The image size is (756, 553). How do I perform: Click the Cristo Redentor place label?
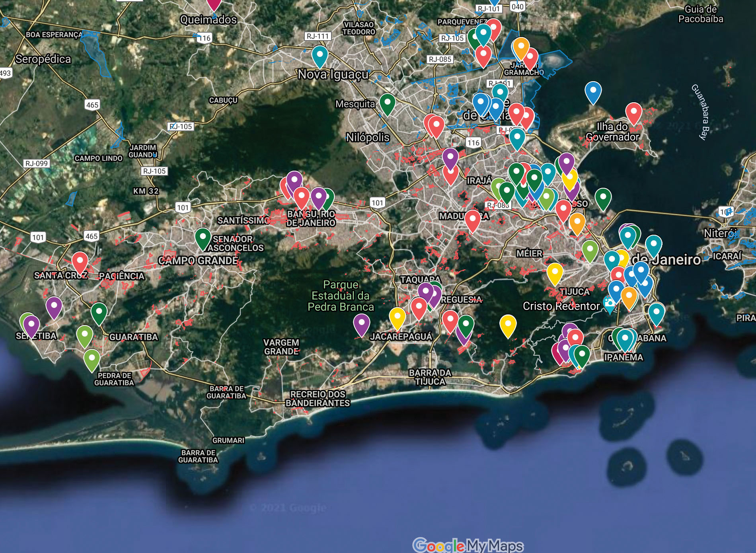pyautogui.click(x=562, y=306)
